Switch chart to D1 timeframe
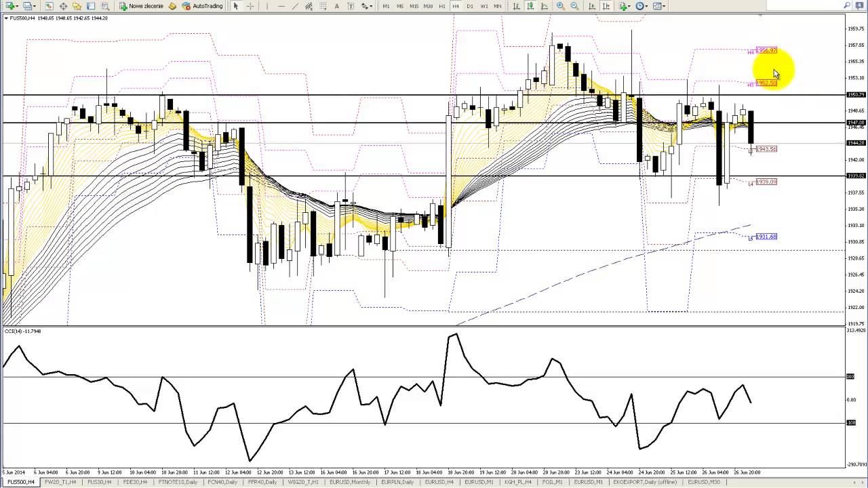868x488 pixels. (470, 6)
